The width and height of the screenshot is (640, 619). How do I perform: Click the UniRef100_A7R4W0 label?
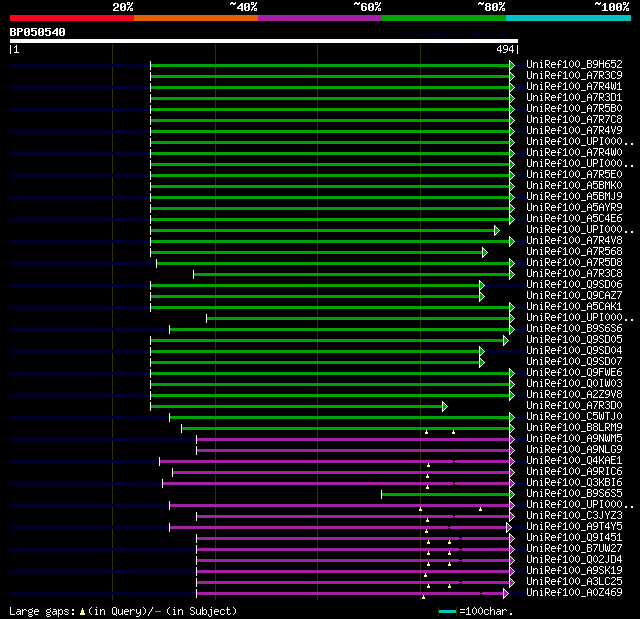coord(574,153)
